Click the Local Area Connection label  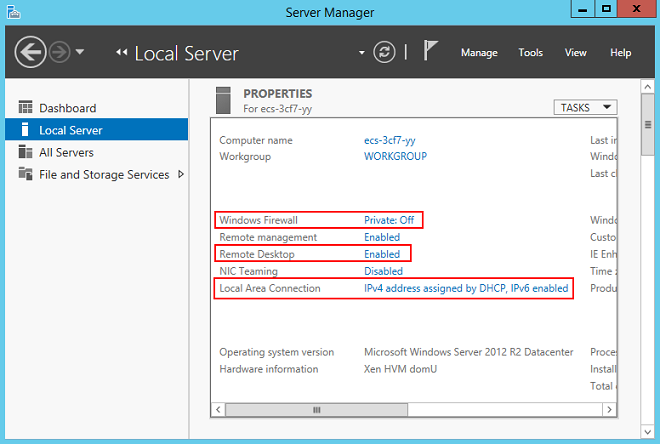(270, 288)
